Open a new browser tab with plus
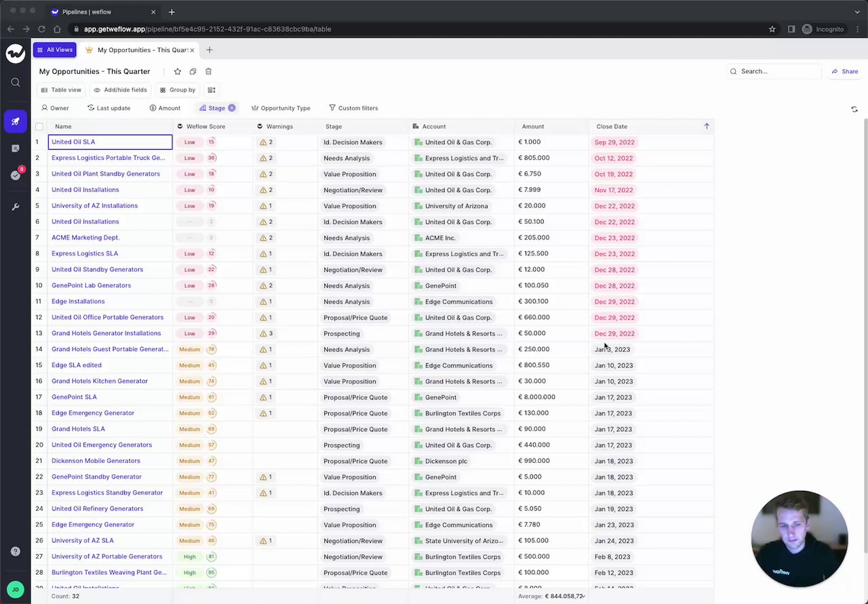The height and width of the screenshot is (604, 868). point(172,12)
